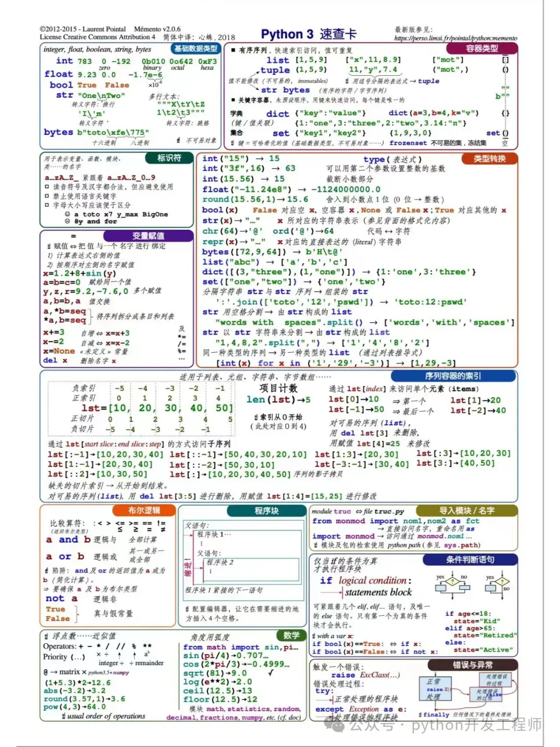The height and width of the screenshot is (747, 560).
Task: Select the chr(64) example
Action: (233, 231)
